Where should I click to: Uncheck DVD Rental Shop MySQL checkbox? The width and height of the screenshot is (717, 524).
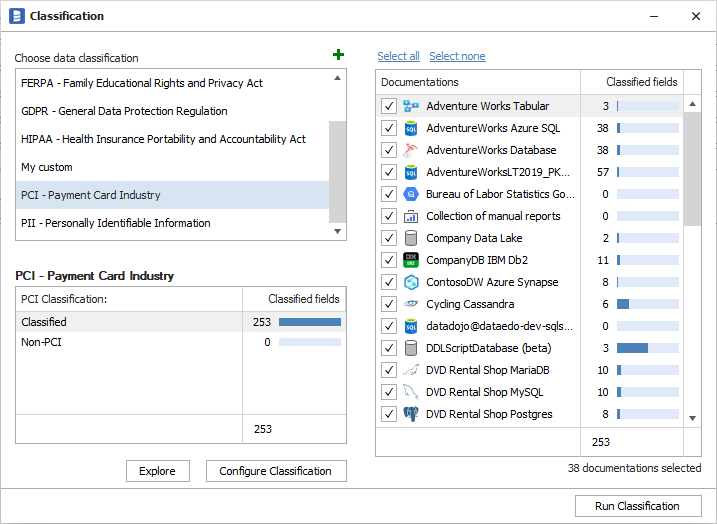(x=389, y=392)
